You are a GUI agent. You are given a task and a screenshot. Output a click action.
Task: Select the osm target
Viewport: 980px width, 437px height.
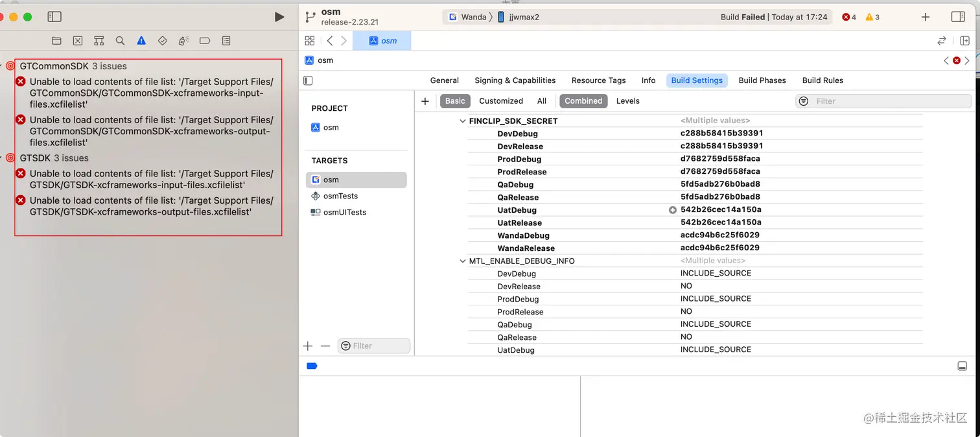pos(356,180)
